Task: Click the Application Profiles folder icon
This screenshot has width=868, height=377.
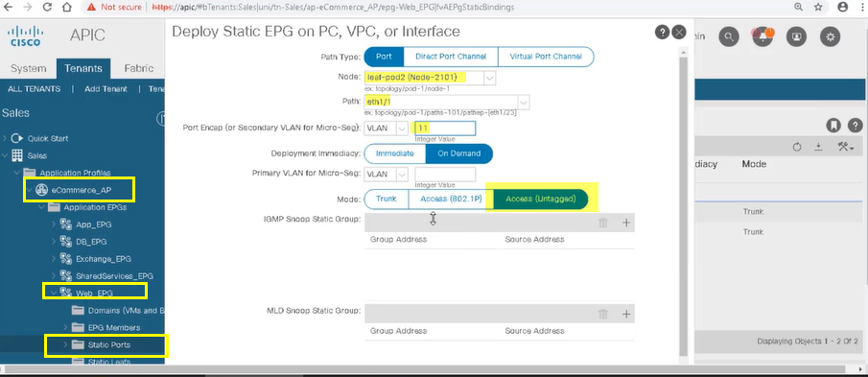Action: click(x=30, y=173)
